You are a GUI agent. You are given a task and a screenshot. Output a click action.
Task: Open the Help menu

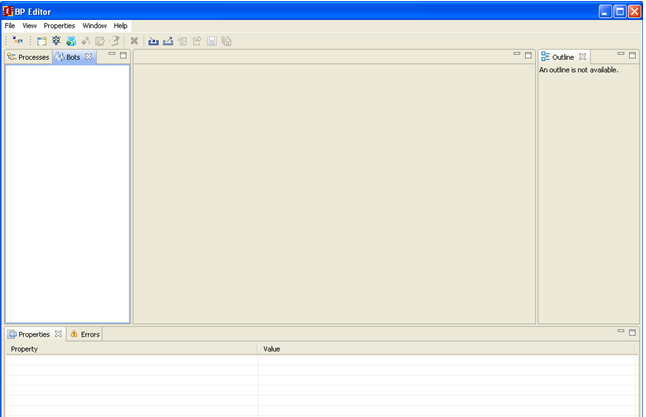pos(120,26)
